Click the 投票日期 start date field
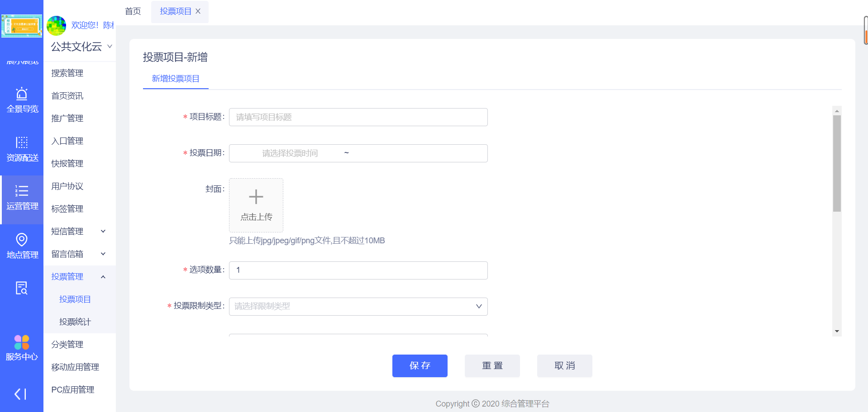868x412 pixels. point(290,153)
